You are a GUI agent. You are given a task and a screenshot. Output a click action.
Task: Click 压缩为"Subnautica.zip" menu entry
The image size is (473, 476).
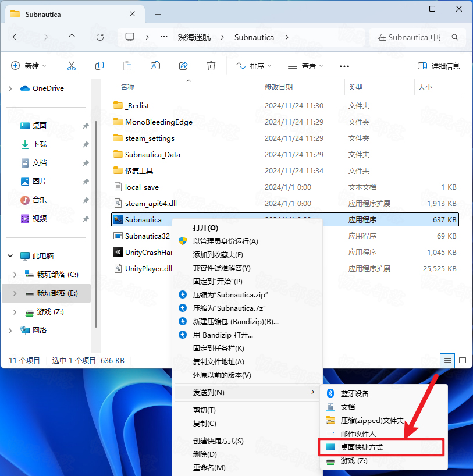247,295
